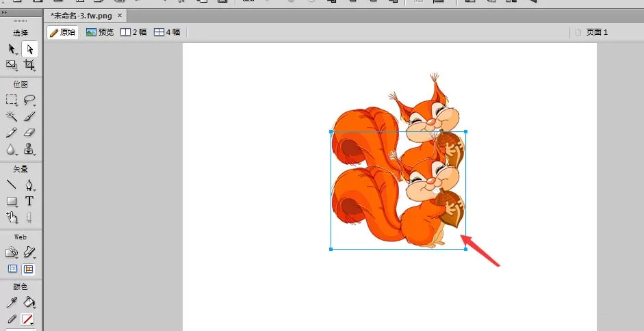
Task: Pick the Magic Wand tool
Action: 12,116
